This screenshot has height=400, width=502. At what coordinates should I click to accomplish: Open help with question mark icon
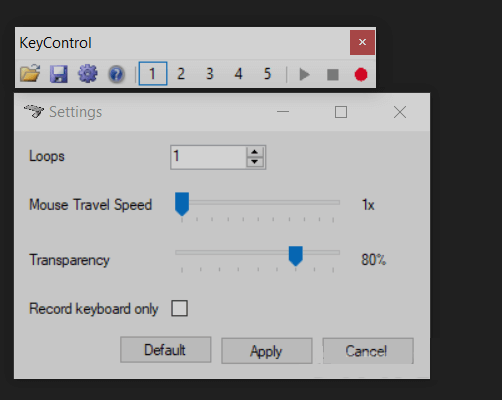tap(116, 74)
